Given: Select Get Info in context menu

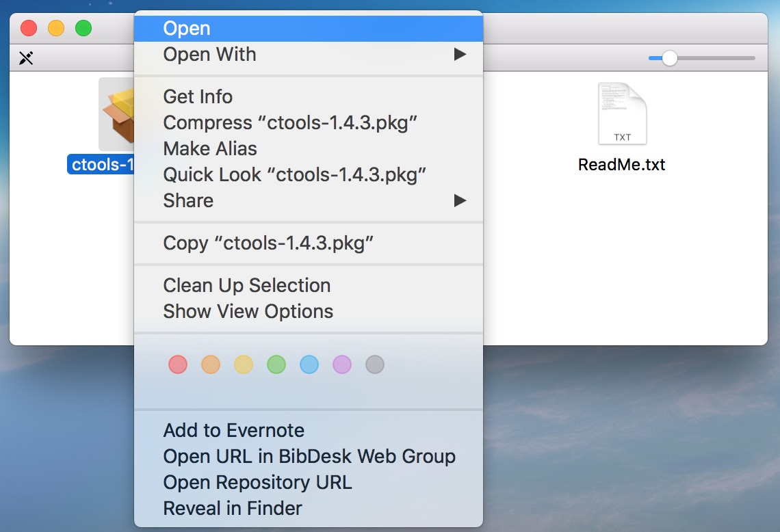Looking at the screenshot, I should coord(198,96).
